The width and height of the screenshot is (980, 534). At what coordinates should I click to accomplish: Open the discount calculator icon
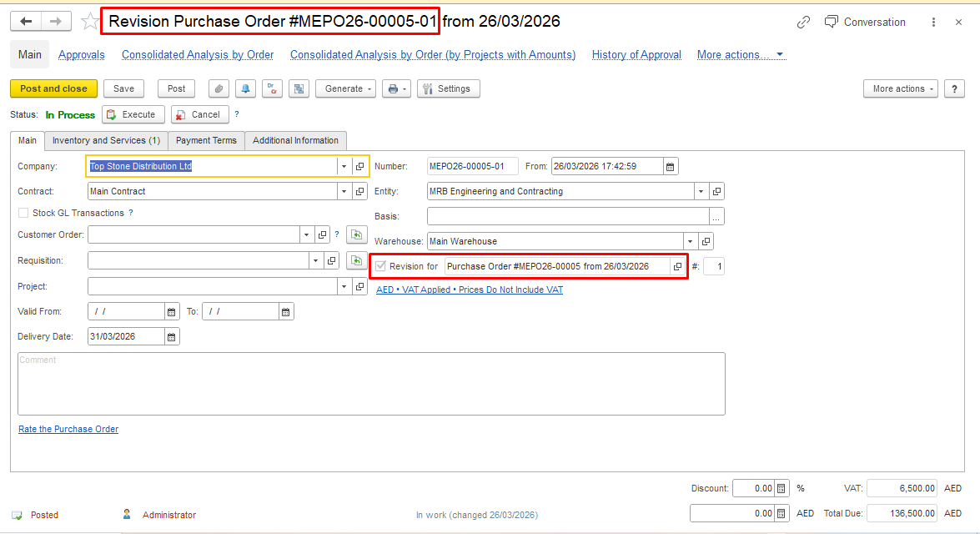click(x=781, y=488)
